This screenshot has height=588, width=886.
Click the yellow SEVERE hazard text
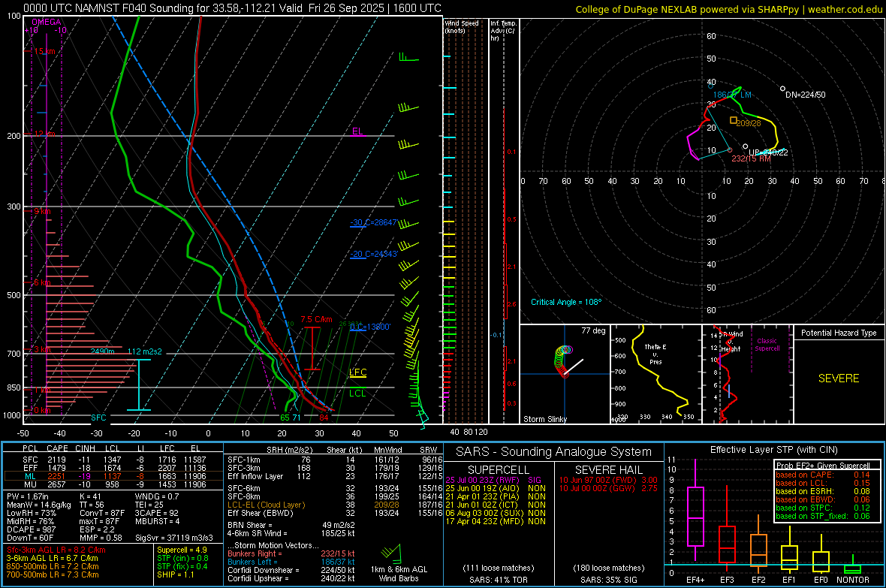839,378
